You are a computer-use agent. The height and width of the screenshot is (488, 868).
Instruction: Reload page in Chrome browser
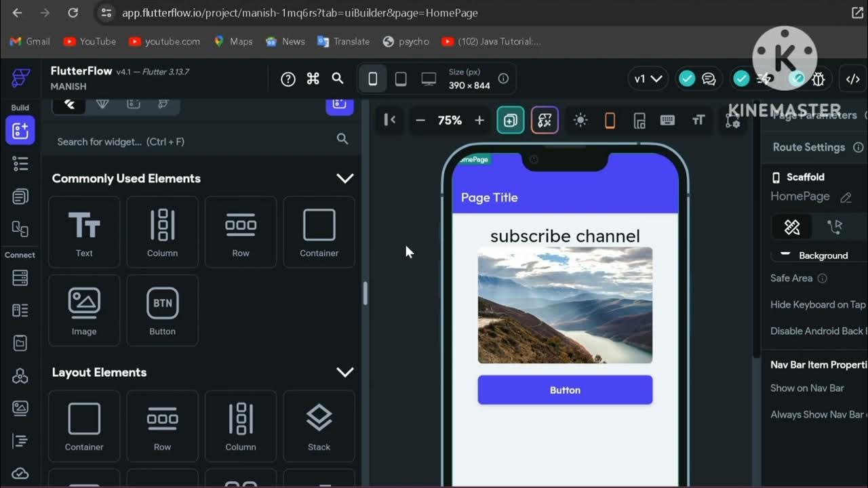[73, 12]
